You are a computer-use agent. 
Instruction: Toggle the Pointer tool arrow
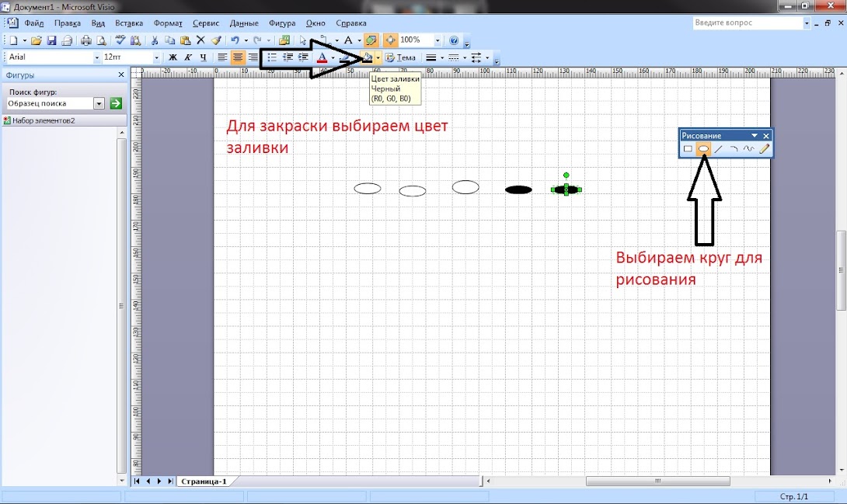(303, 40)
